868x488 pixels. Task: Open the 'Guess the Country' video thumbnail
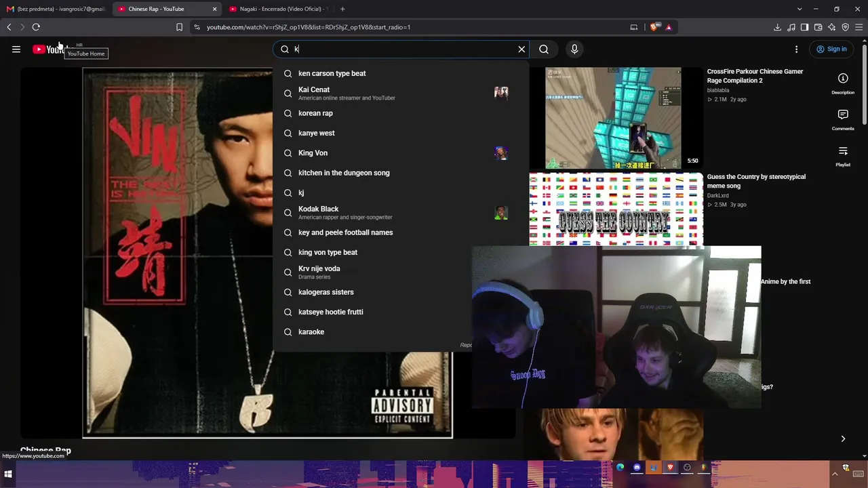click(616, 209)
